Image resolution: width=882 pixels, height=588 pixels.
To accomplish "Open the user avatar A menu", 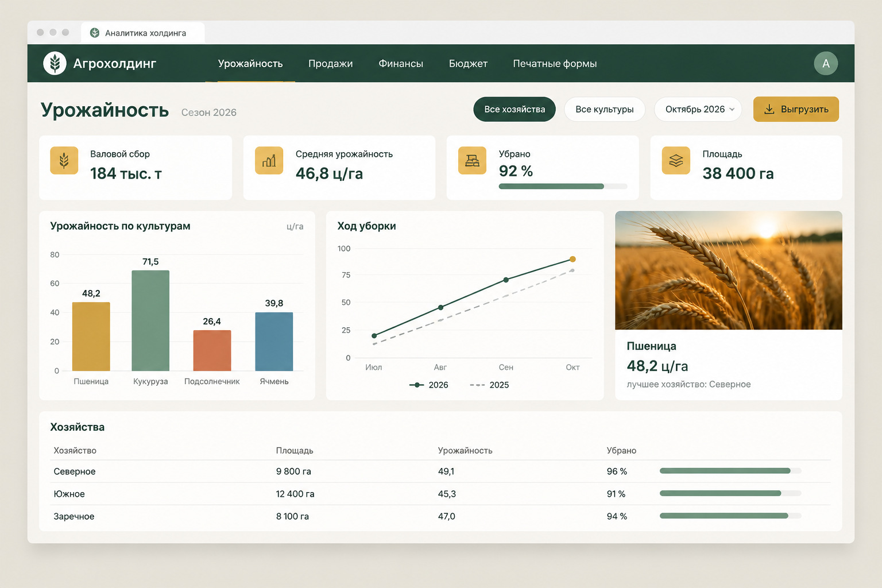I will 826,63.
